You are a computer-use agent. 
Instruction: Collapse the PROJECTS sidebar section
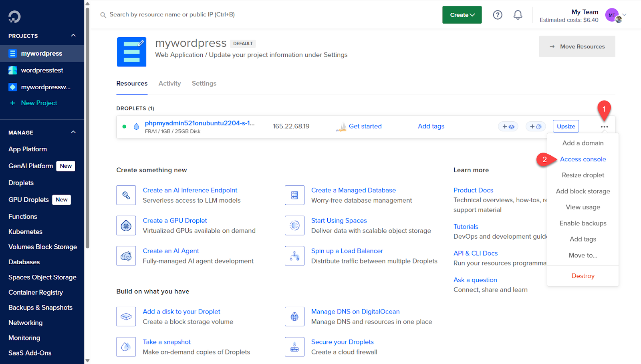pyautogui.click(x=73, y=36)
